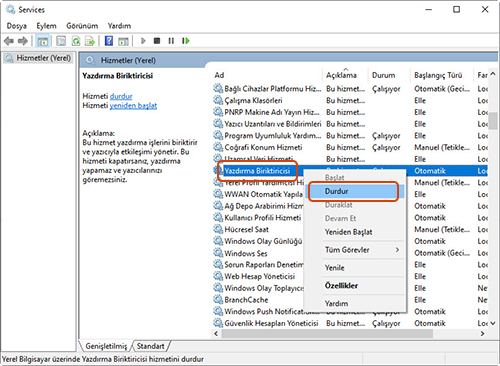Sort by the Açıklama column header
The image size is (500, 366).
[x=345, y=75]
